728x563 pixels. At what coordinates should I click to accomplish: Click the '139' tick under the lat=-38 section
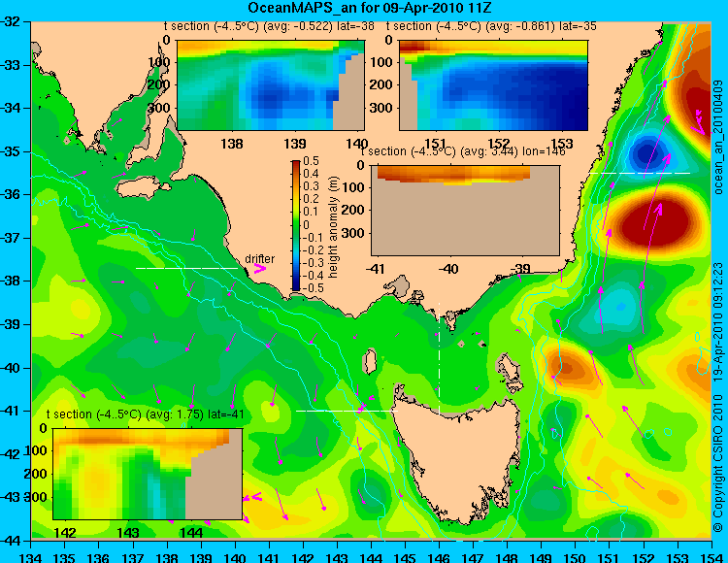pyautogui.click(x=295, y=144)
